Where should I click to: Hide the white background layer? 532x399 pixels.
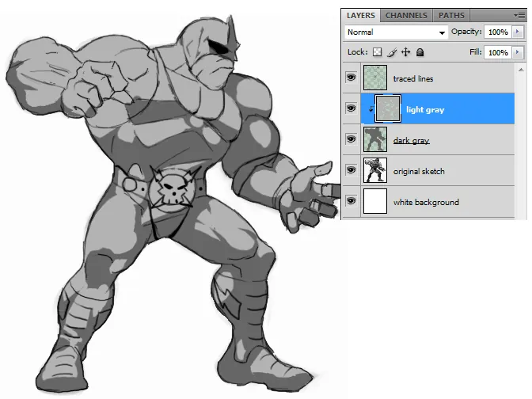click(351, 201)
